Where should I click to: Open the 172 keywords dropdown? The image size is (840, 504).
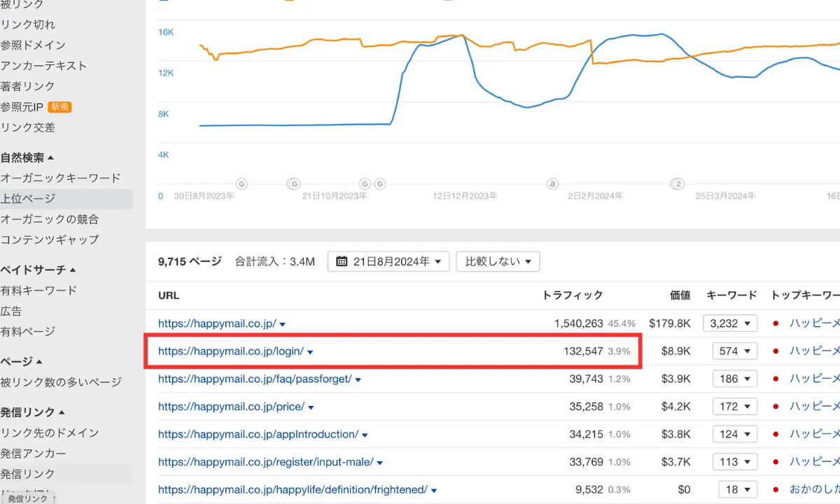pos(735,407)
